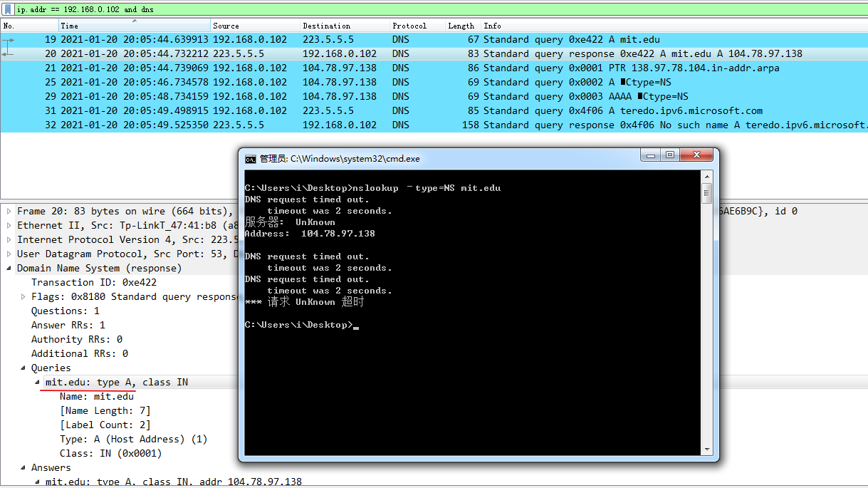The image size is (868, 488).
Task: Select the Authority RRs: 0 field
Action: click(x=77, y=339)
